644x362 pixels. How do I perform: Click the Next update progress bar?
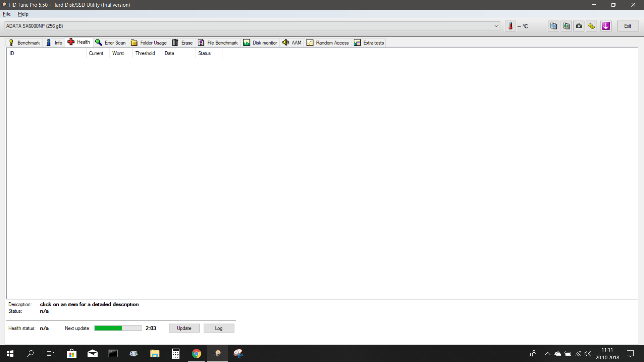[x=118, y=328]
